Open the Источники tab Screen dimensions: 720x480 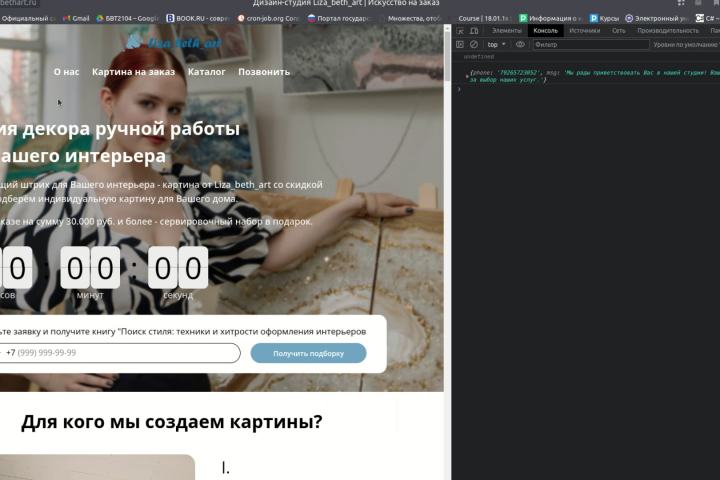[x=585, y=31]
